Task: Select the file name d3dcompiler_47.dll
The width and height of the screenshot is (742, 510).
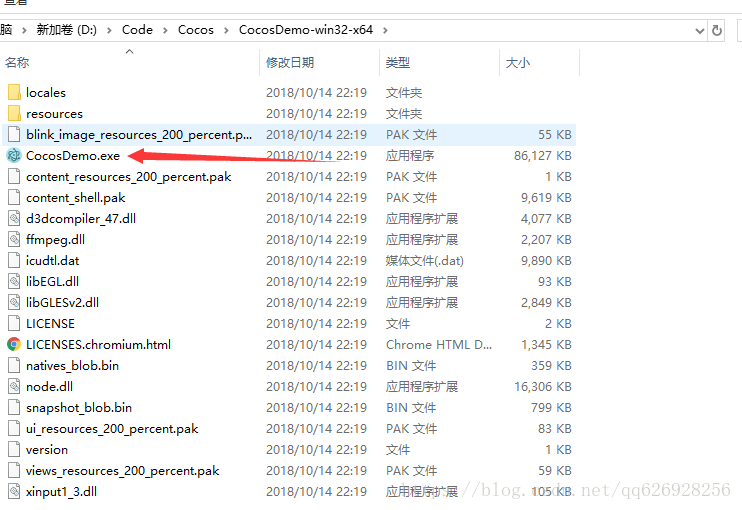Action: (x=81, y=219)
